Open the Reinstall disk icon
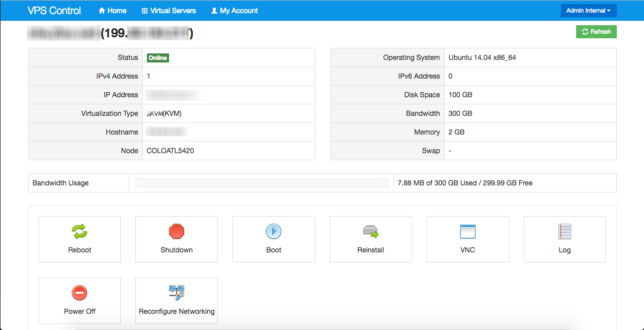This screenshot has width=644, height=330. tap(370, 231)
